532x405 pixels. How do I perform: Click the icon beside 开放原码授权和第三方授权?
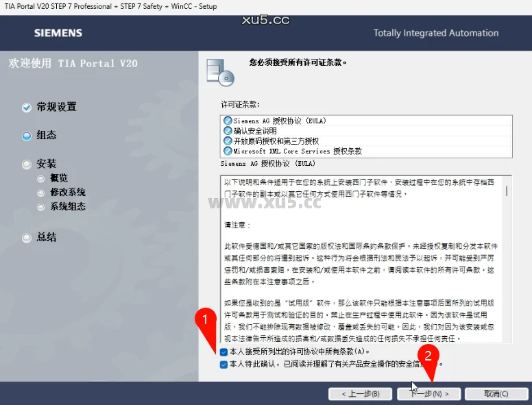point(228,141)
